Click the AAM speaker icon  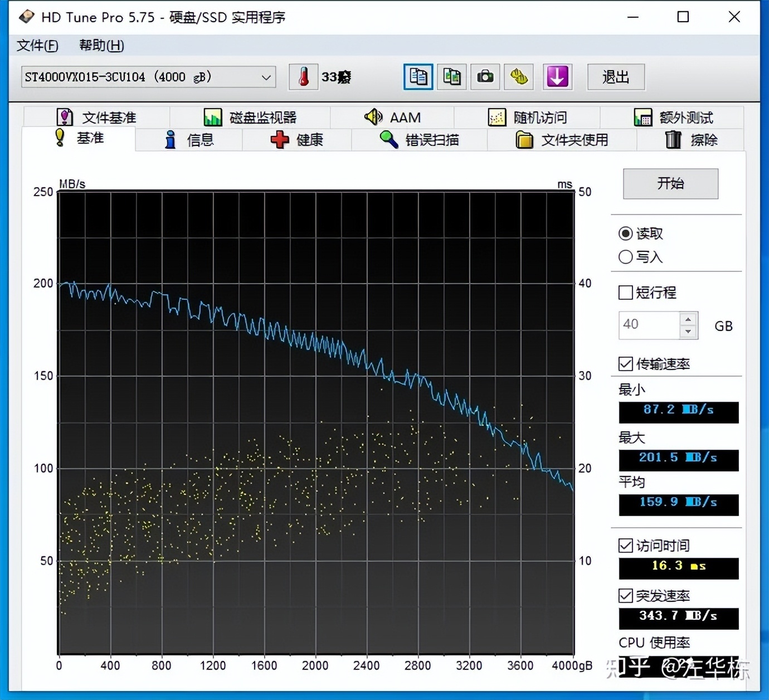373,117
